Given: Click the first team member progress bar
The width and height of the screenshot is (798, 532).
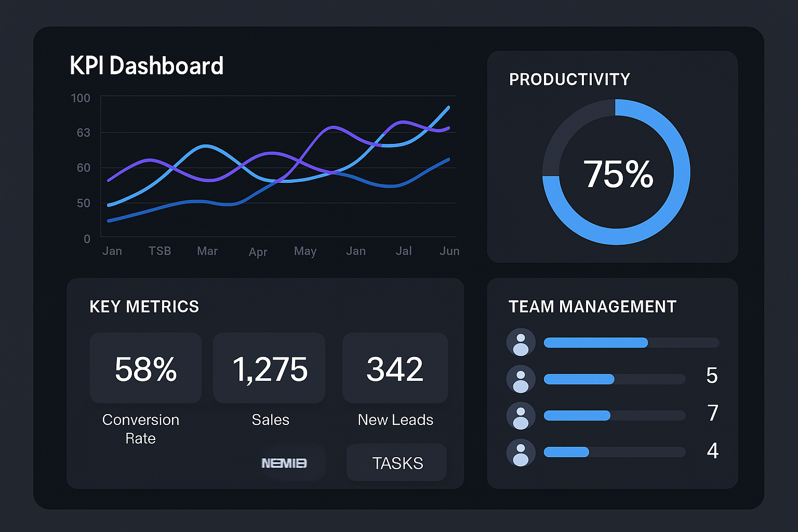Looking at the screenshot, I should (x=631, y=342).
